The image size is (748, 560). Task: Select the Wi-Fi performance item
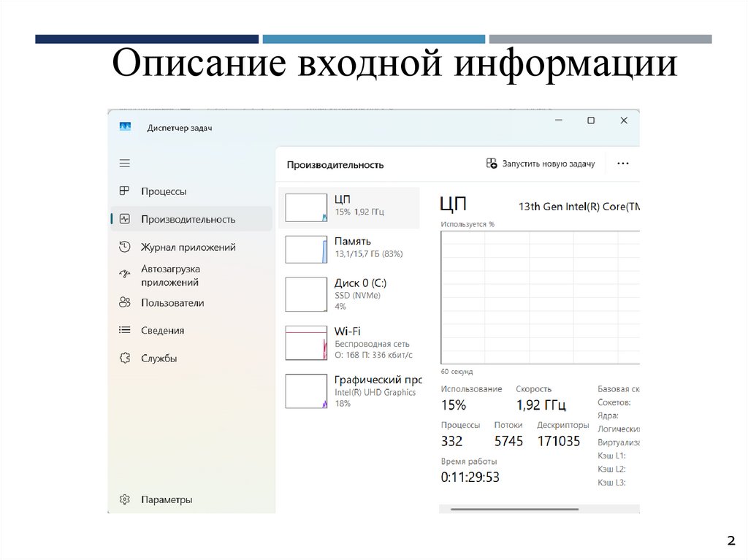tap(349, 342)
